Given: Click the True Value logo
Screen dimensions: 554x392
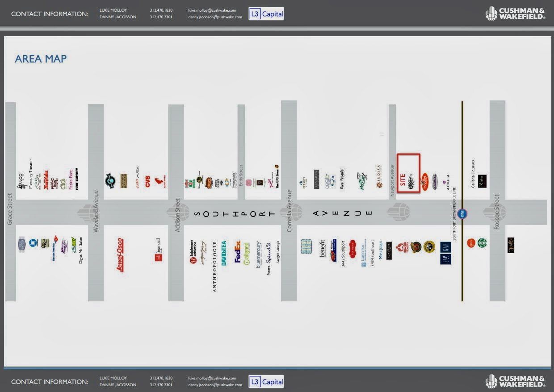Looking at the screenshot, I should pyautogui.click(x=46, y=180).
